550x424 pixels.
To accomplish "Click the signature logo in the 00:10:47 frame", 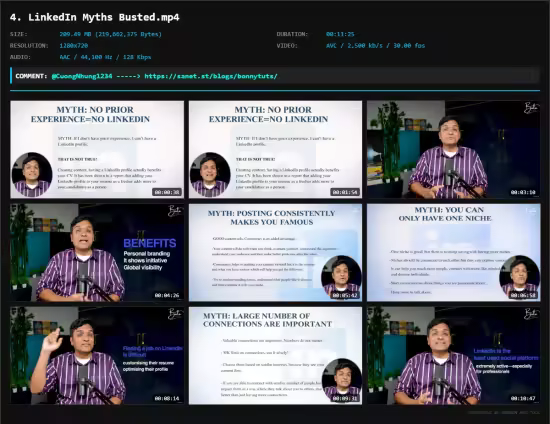I will (x=531, y=314).
